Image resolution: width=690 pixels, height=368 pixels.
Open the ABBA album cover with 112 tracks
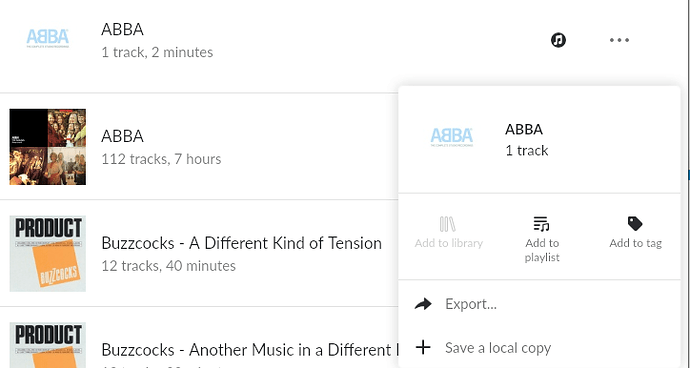(x=48, y=147)
